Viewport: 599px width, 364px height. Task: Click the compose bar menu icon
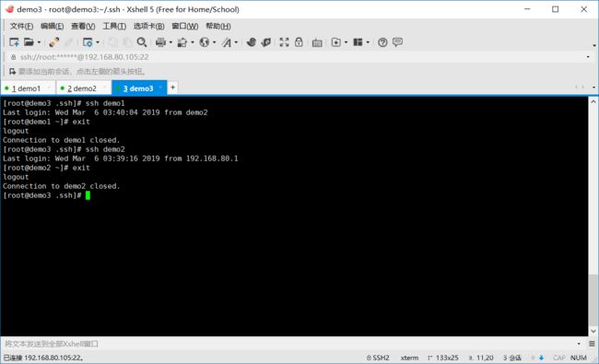592,344
